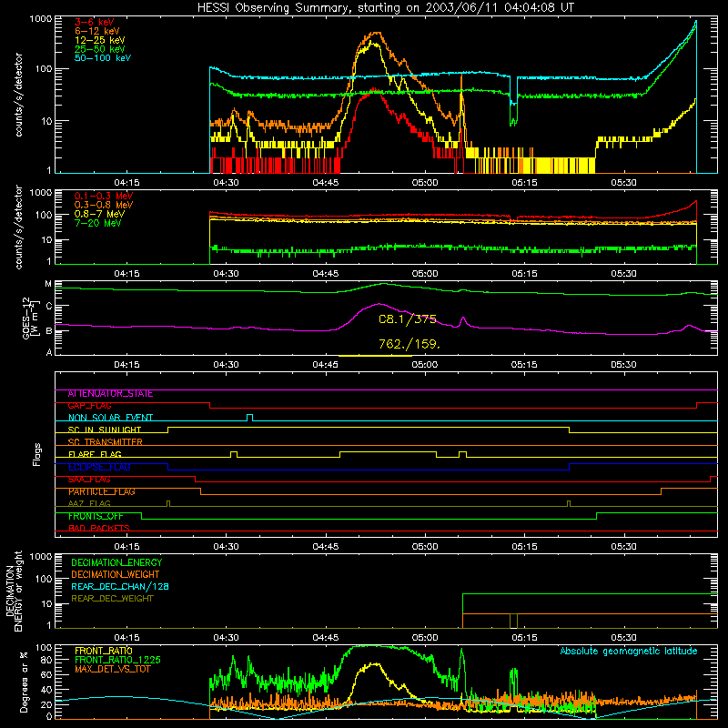728x728 pixels.
Task: Click the C8.1/375 flare annotation
Action: click(408, 319)
